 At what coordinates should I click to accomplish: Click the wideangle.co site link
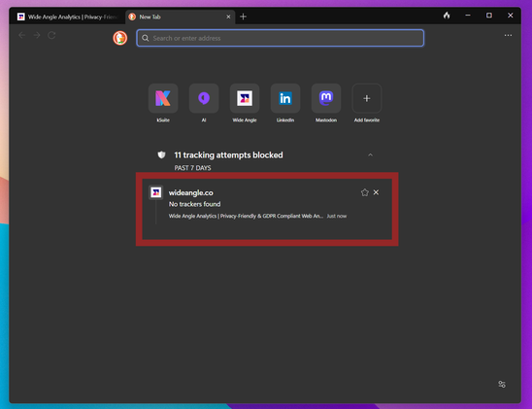pyautogui.click(x=190, y=192)
